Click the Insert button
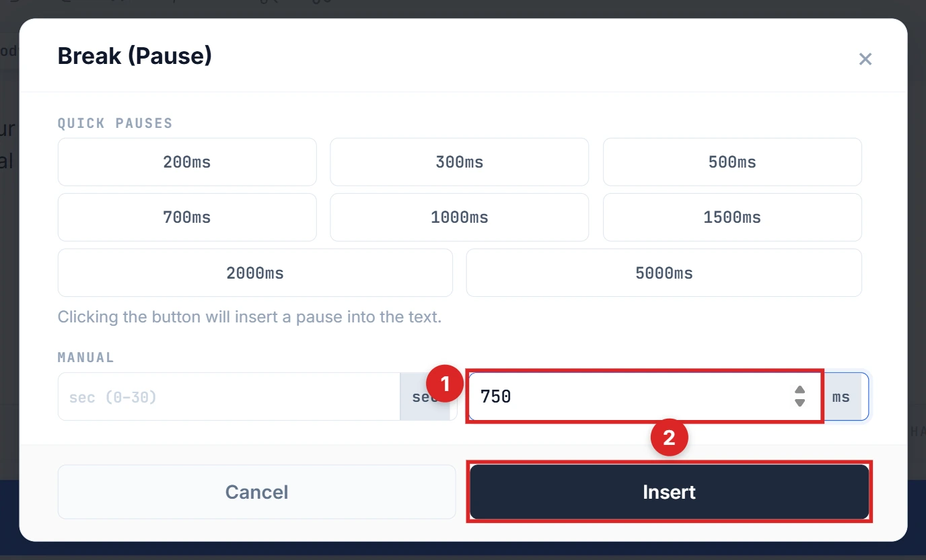Screen dimensions: 926x560 coord(669,491)
